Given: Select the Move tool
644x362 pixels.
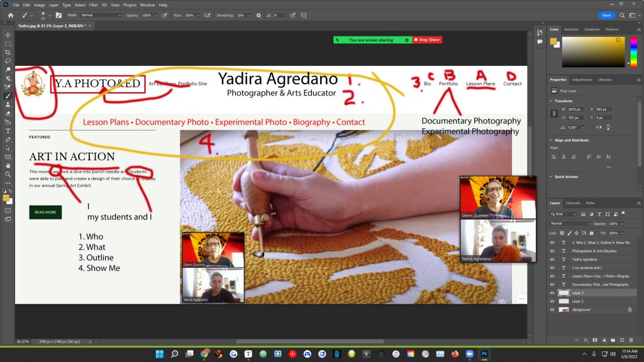Looking at the screenshot, I should point(8,35).
